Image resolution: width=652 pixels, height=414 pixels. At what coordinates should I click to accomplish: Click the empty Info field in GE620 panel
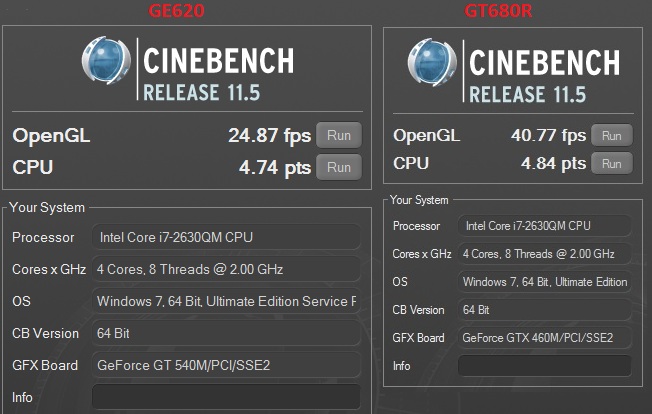click(225, 397)
